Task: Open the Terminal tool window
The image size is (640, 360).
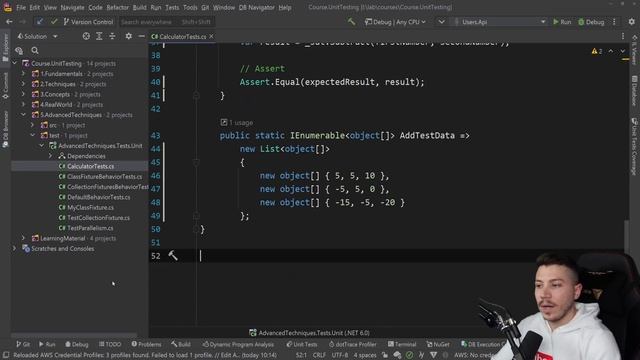Action: (402, 344)
